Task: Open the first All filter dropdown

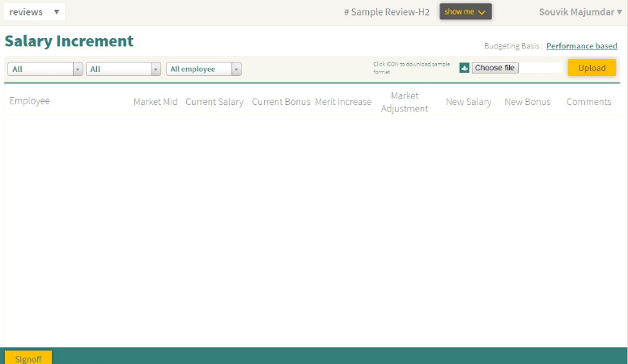Action: pos(45,69)
